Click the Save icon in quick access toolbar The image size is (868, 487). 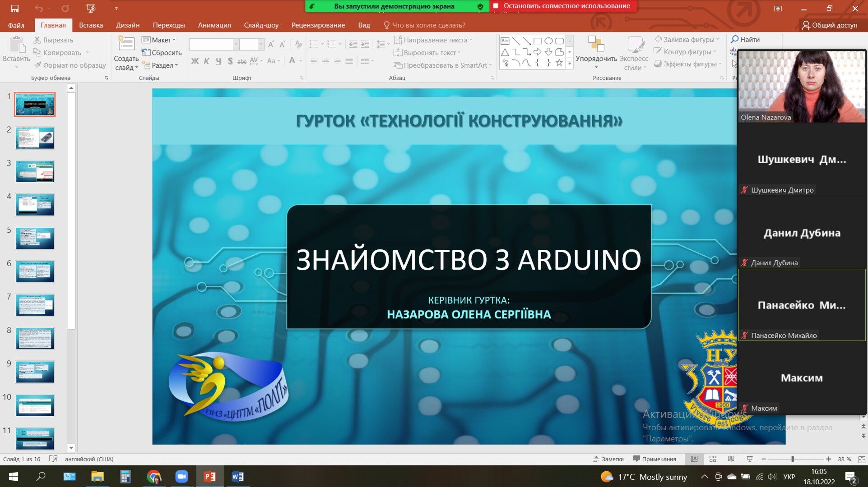click(14, 8)
